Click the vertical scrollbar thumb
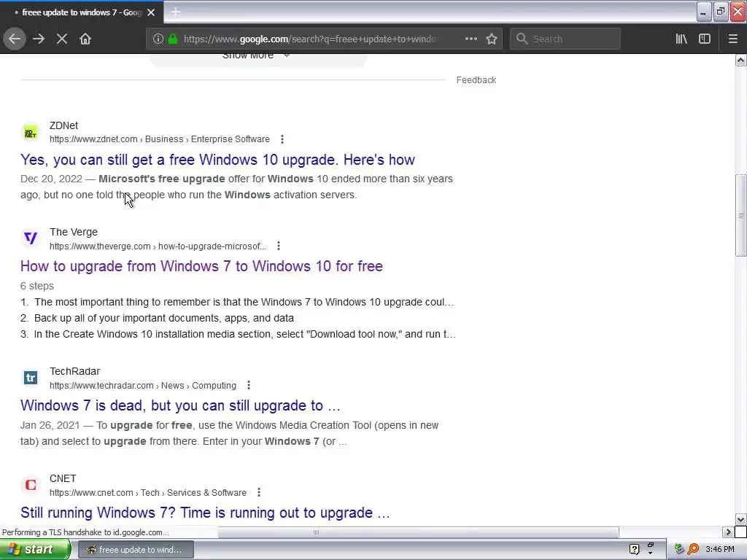747x560 pixels. click(741, 215)
